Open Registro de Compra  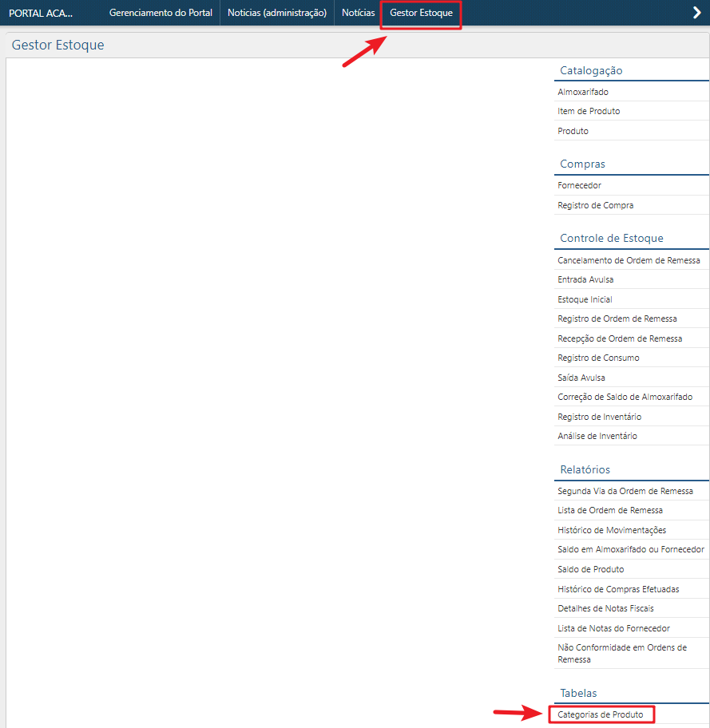pyautogui.click(x=596, y=205)
